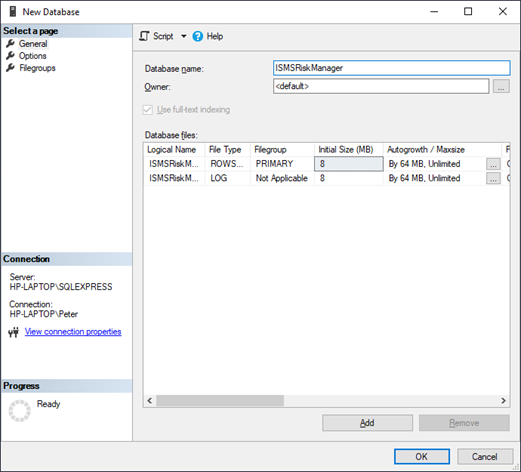Open View connection properties link
The image size is (521, 472).
click(x=73, y=332)
